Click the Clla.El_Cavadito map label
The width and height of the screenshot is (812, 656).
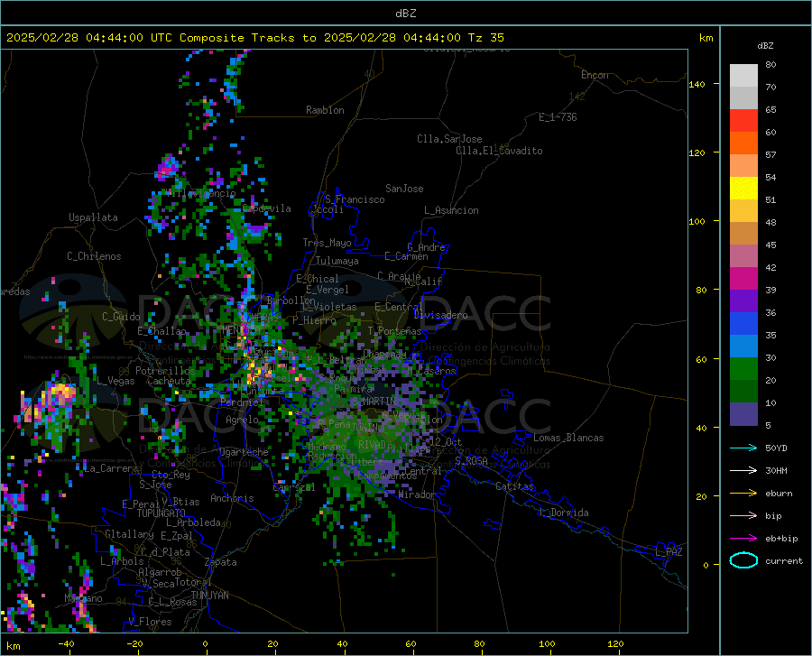click(499, 151)
